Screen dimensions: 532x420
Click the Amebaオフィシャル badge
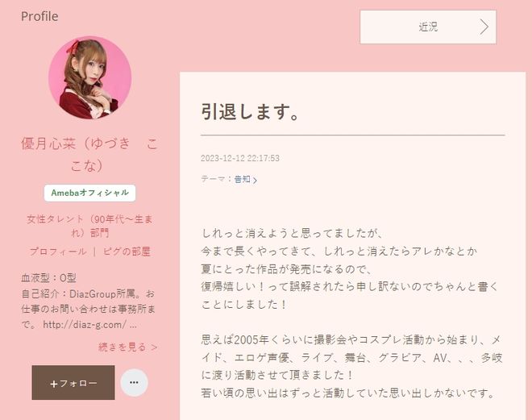tap(90, 193)
